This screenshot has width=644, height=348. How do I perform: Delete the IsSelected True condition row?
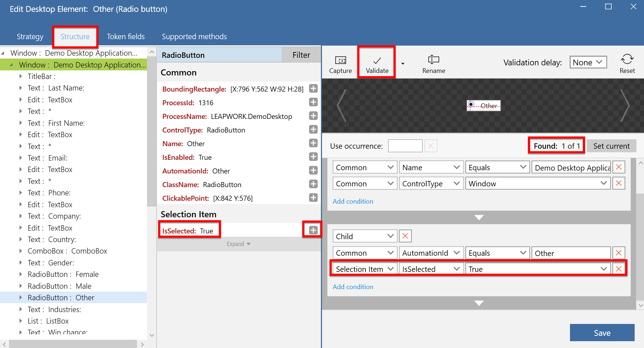point(618,269)
